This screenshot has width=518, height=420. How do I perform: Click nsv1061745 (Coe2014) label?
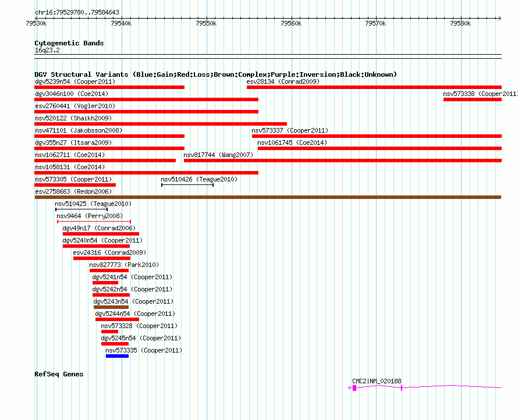click(292, 143)
